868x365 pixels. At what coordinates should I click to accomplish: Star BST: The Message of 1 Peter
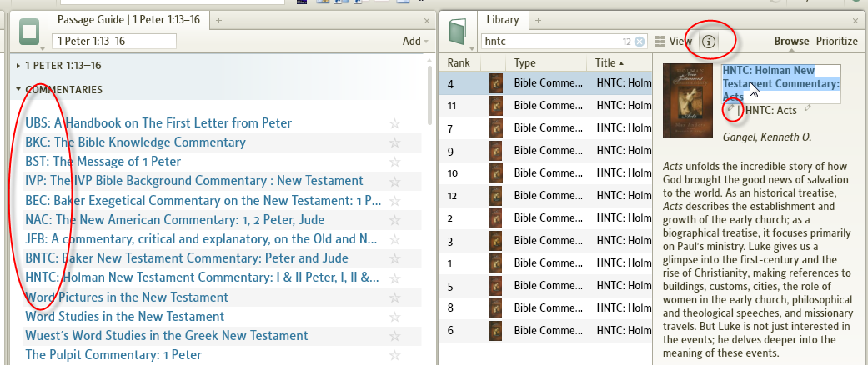pos(394,162)
